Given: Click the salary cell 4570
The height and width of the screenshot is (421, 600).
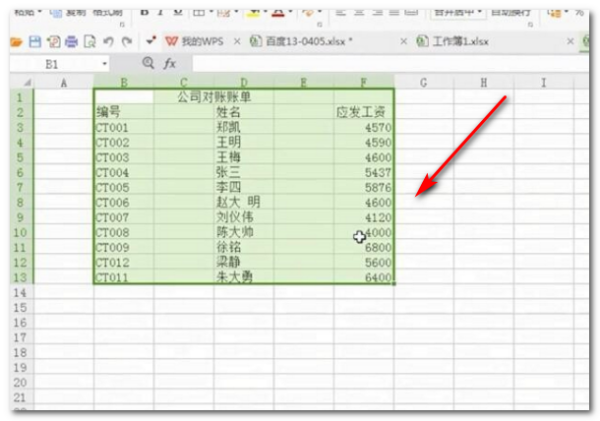Looking at the screenshot, I should point(364,127).
